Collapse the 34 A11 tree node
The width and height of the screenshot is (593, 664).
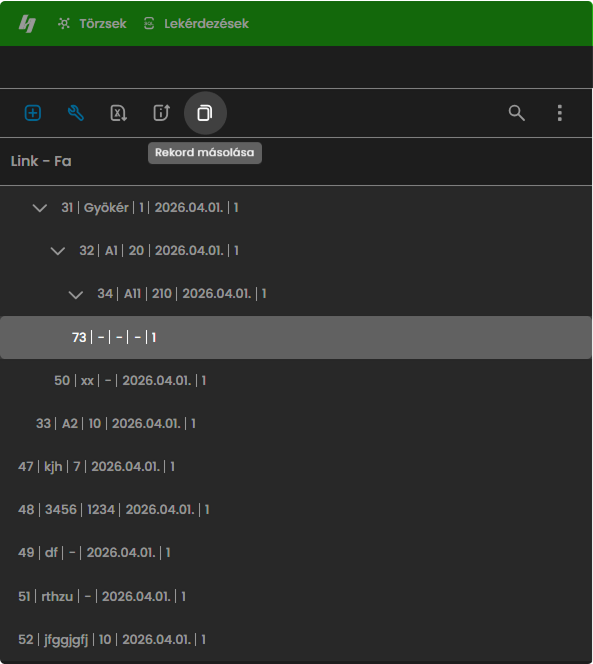pyautogui.click(x=76, y=294)
